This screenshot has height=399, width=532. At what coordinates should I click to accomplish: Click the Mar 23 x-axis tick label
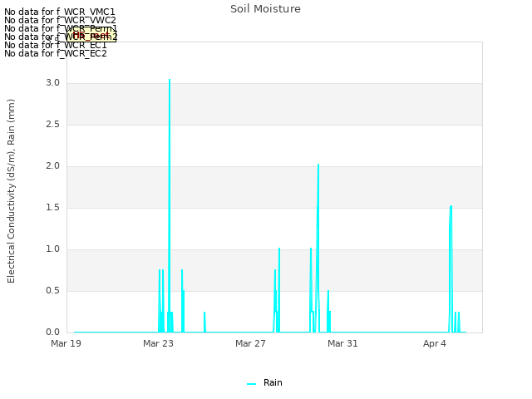(158, 343)
